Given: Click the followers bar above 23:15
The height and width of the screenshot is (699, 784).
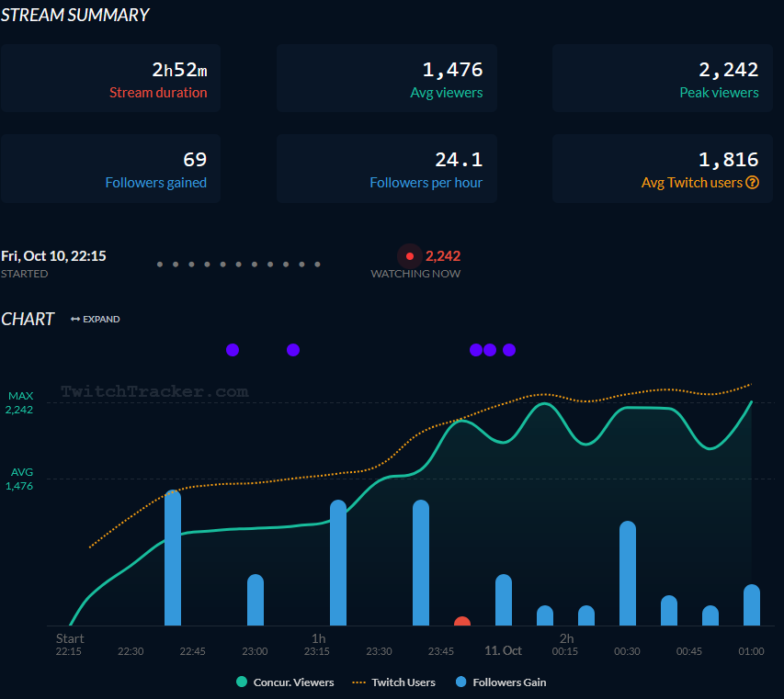Looking at the screenshot, I should [338, 562].
